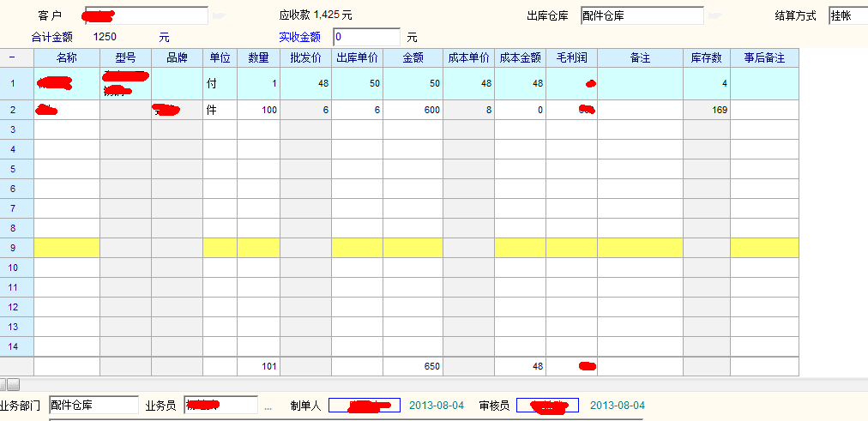The width and height of the screenshot is (868, 421).
Task: Click the 出库仓库 field showing 配件仓库
Action: pyautogui.click(x=642, y=15)
